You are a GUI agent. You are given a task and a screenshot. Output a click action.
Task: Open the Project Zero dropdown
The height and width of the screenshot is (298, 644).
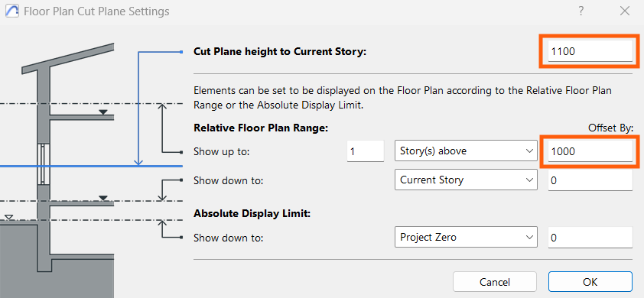(466, 237)
